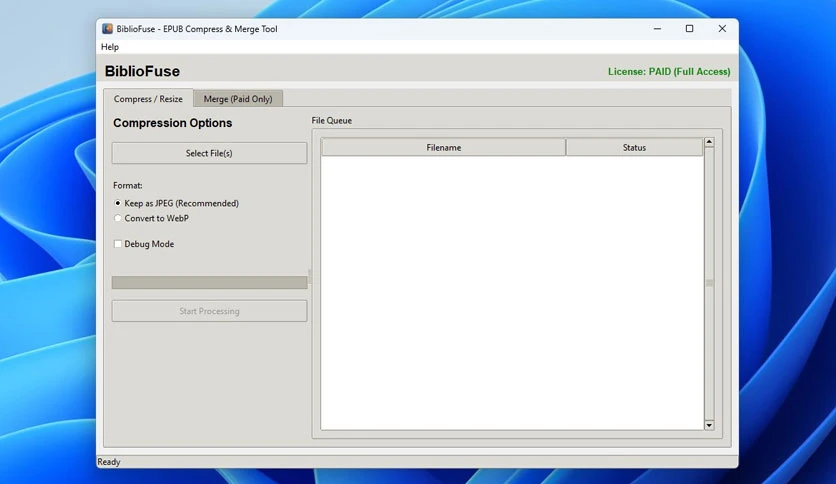Click the Ready status bar text
Image resolution: width=836 pixels, height=484 pixels.
109,462
